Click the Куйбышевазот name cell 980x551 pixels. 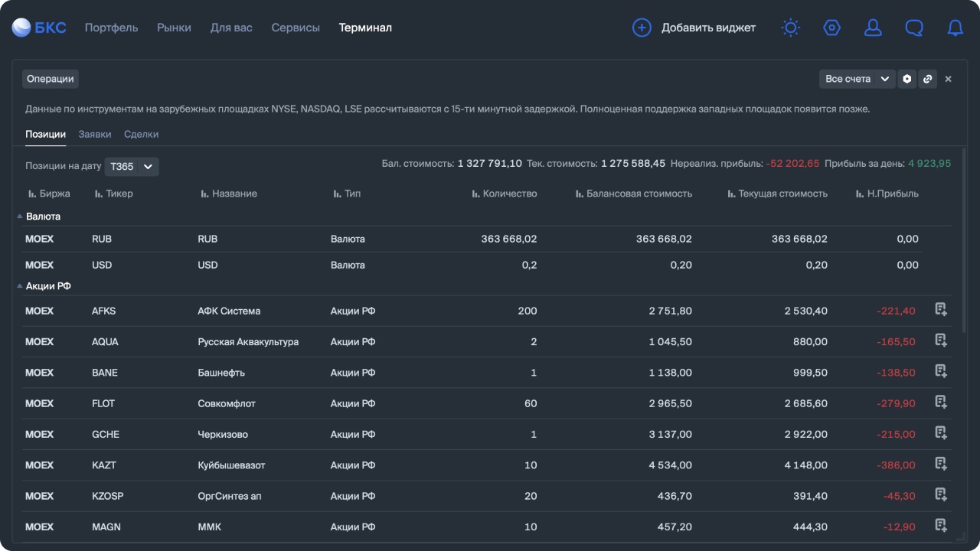[232, 465]
